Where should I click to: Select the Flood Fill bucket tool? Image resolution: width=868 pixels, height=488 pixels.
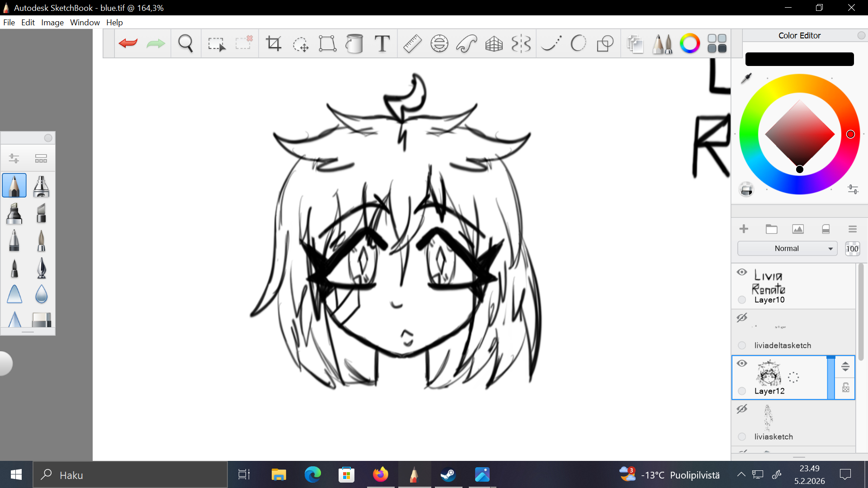[x=354, y=43]
